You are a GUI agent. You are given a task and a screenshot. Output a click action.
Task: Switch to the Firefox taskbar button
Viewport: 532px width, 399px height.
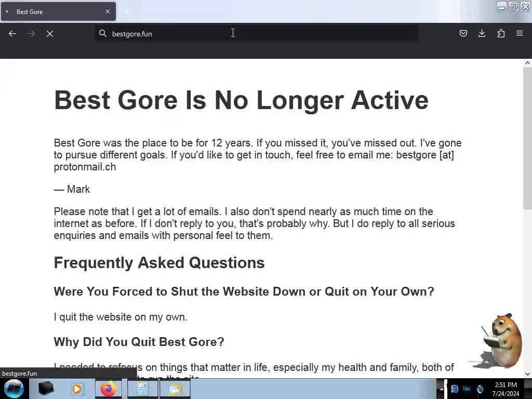108,389
